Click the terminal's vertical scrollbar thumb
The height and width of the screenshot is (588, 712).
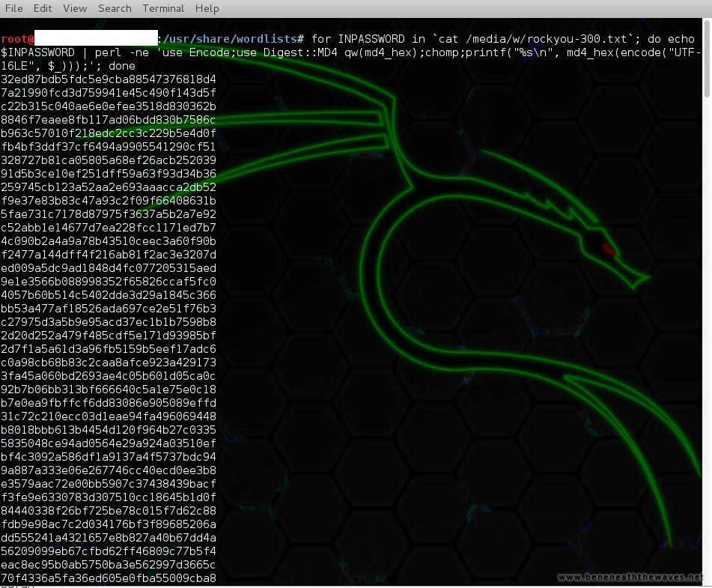tap(707, 58)
